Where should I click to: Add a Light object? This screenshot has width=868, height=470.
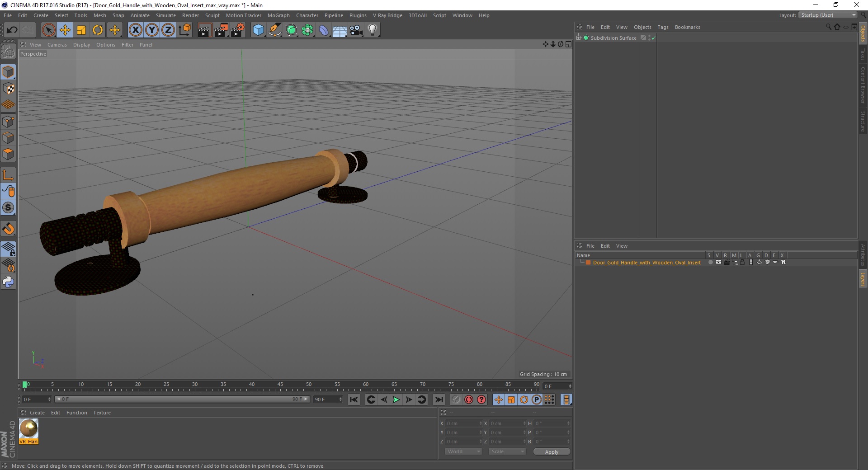click(372, 30)
